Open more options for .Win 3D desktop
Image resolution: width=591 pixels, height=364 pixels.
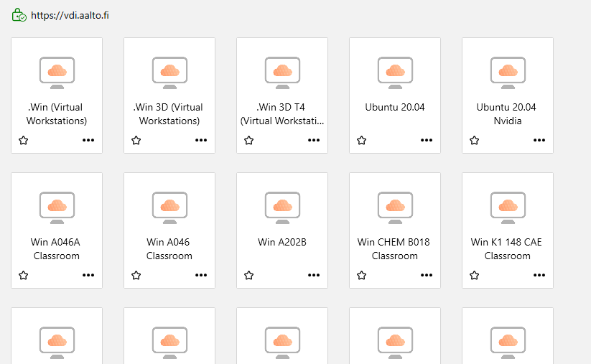pyautogui.click(x=201, y=141)
